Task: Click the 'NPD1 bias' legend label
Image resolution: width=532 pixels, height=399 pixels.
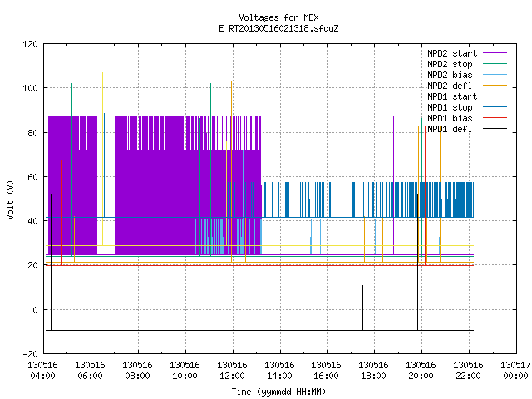Action: [x=450, y=118]
